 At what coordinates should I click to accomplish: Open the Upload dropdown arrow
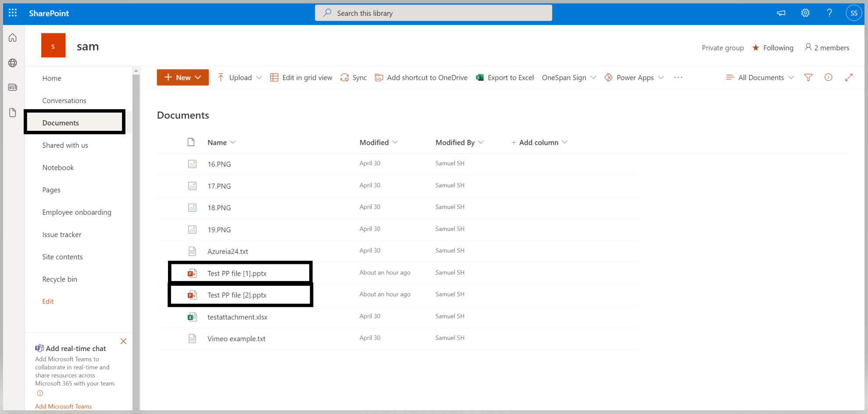[260, 77]
